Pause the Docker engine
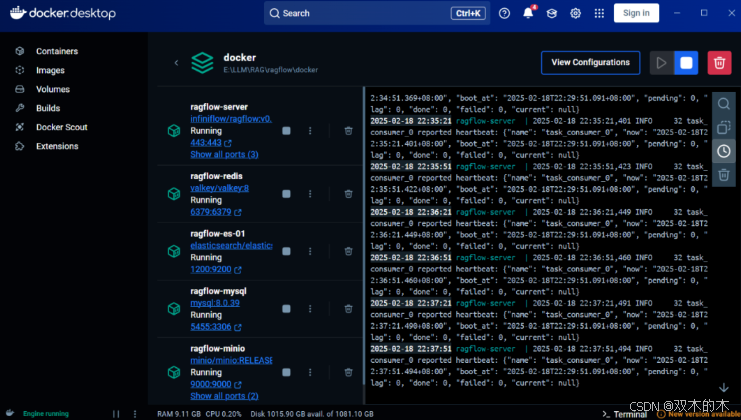 click(x=116, y=414)
